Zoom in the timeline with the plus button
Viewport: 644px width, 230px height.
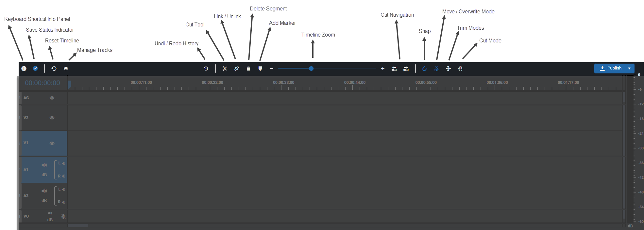tap(383, 69)
